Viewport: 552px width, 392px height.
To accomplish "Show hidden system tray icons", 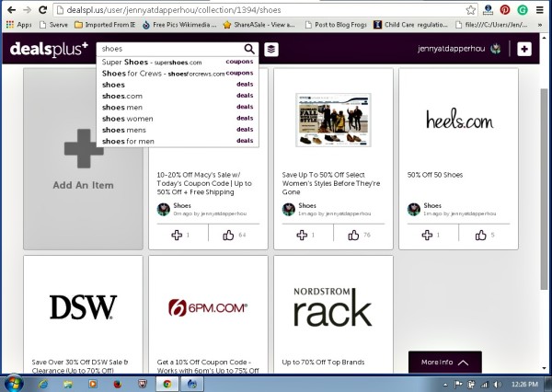I will coord(445,385).
